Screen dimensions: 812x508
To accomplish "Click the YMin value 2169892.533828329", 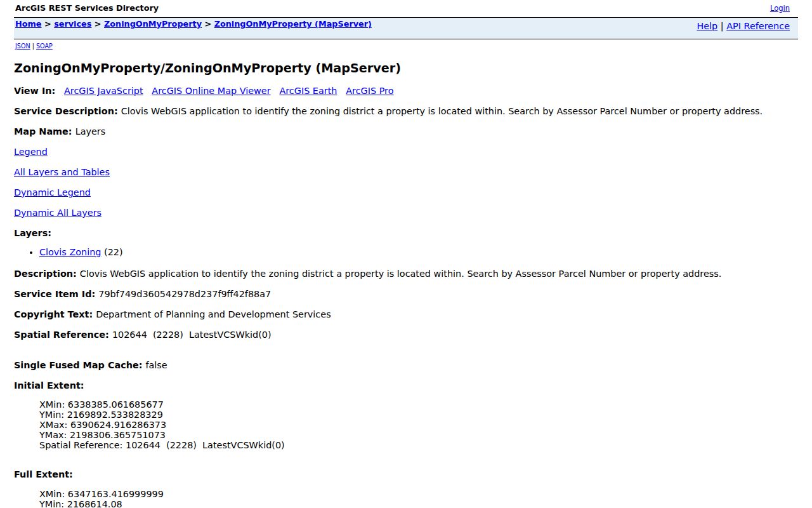I will coord(115,415).
